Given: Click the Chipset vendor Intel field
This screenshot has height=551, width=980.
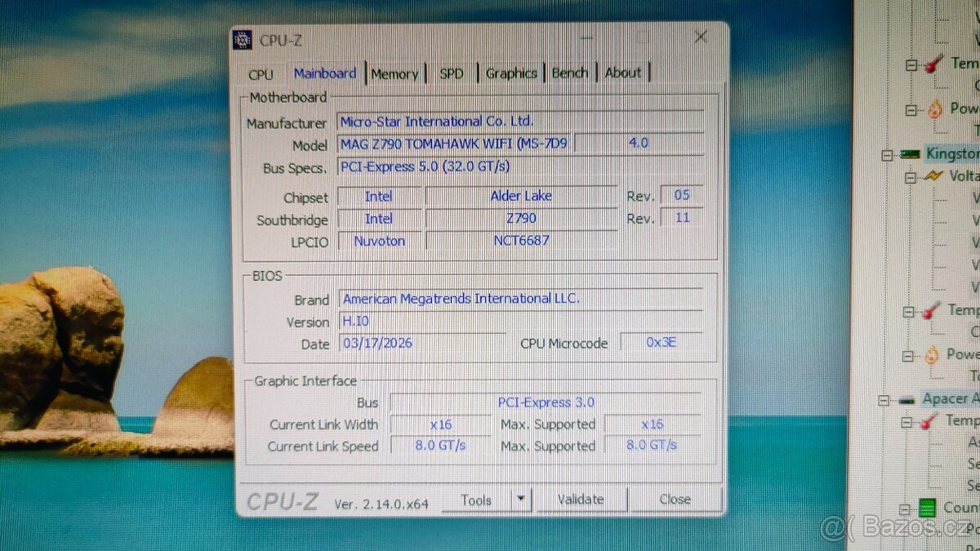Looking at the screenshot, I should tap(379, 196).
